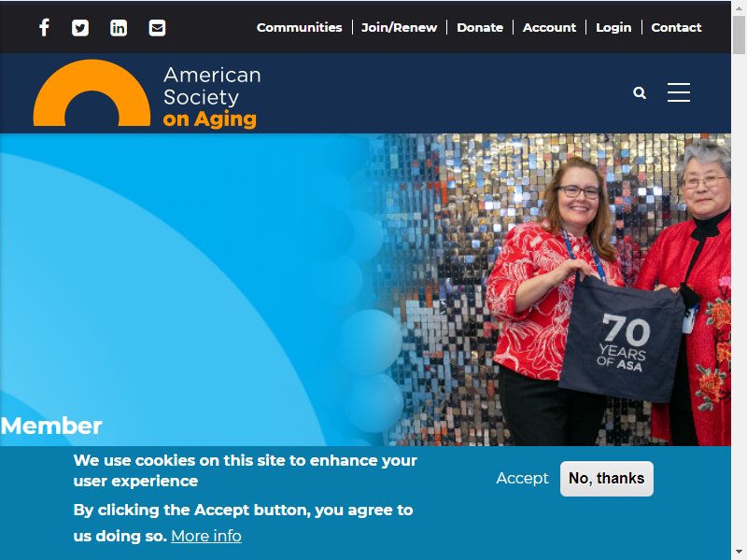Decline cookies with No, thanks button
This screenshot has width=747, height=560.
tap(606, 479)
